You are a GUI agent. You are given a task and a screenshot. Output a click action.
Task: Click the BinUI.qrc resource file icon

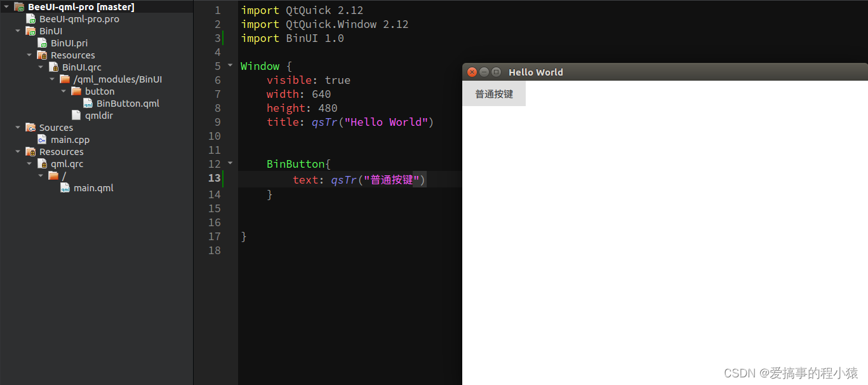point(53,67)
